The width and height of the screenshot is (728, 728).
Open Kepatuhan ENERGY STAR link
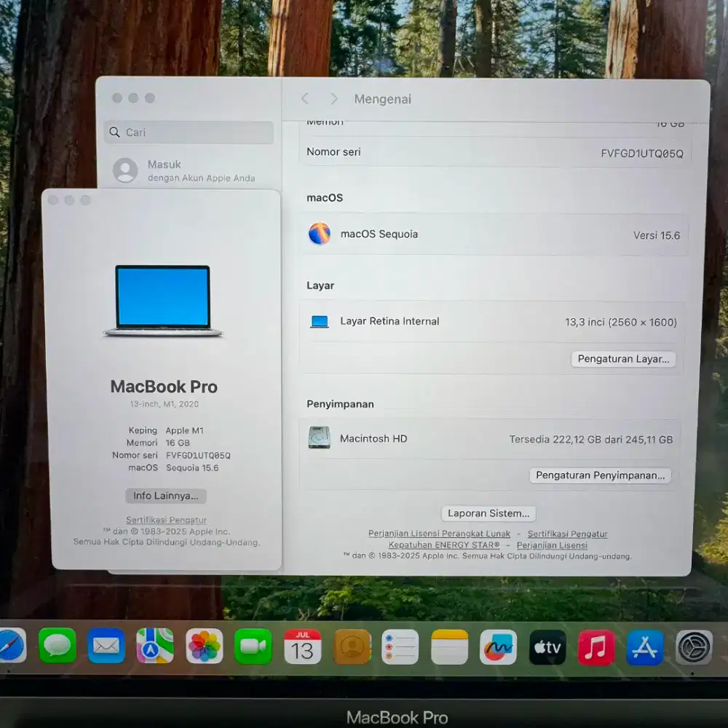444,545
